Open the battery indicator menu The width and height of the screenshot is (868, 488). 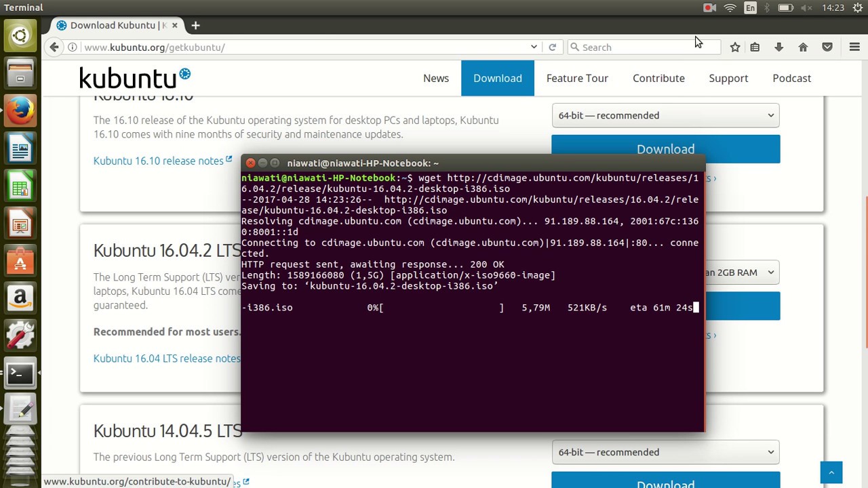(x=785, y=7)
